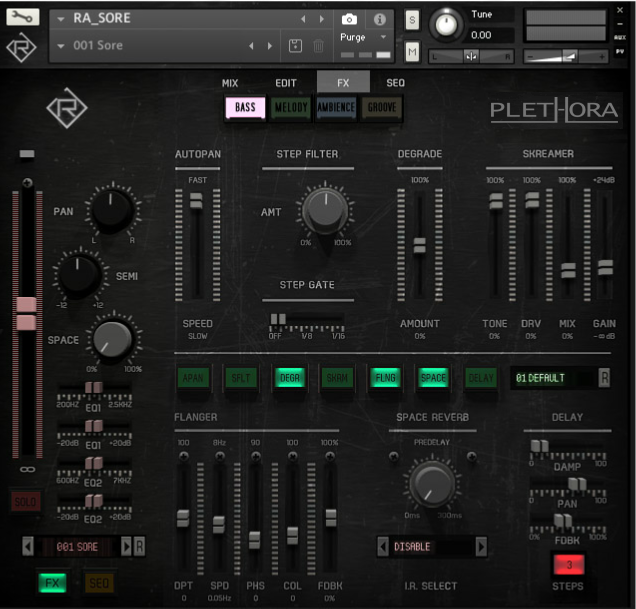
Task: Click the S solo button in header
Action: click(412, 20)
